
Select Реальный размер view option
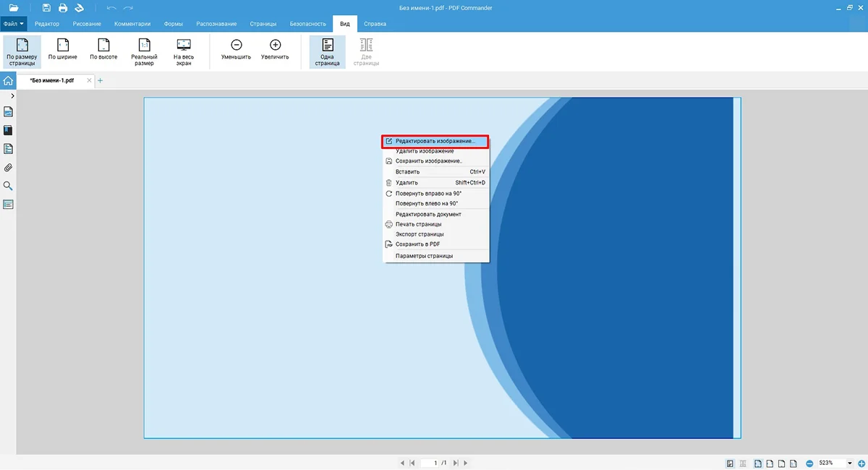pyautogui.click(x=144, y=52)
